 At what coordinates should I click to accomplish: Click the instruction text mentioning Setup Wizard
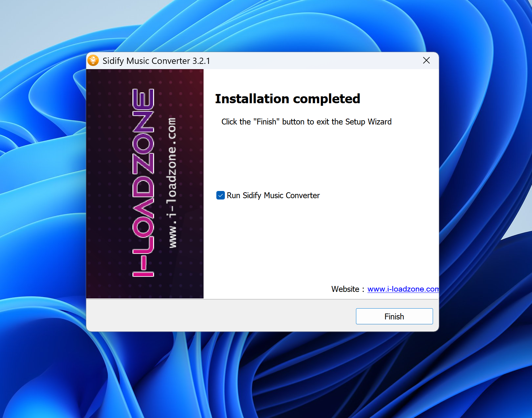[x=306, y=122]
